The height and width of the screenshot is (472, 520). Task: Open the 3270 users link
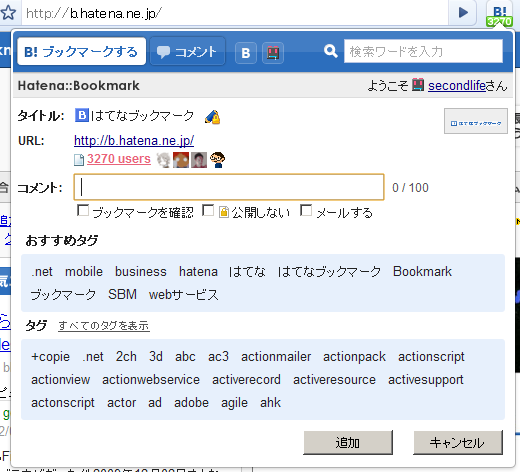pos(119,159)
